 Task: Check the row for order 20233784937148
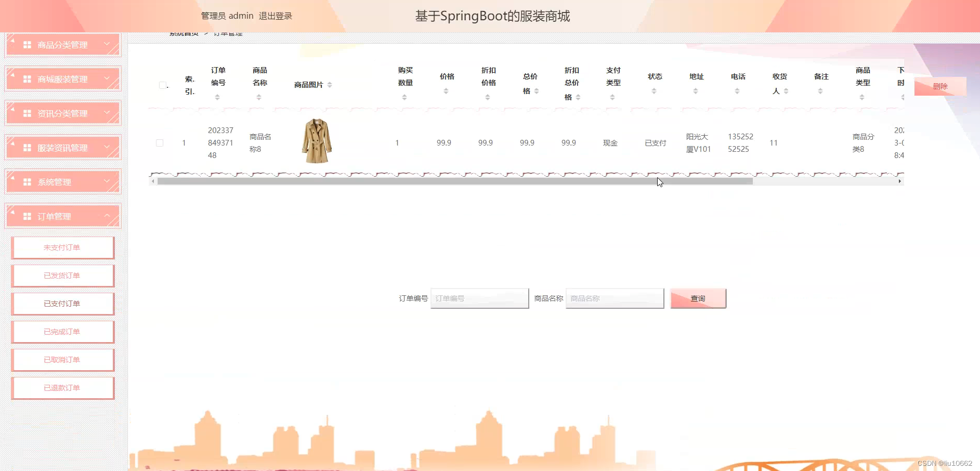(160, 143)
